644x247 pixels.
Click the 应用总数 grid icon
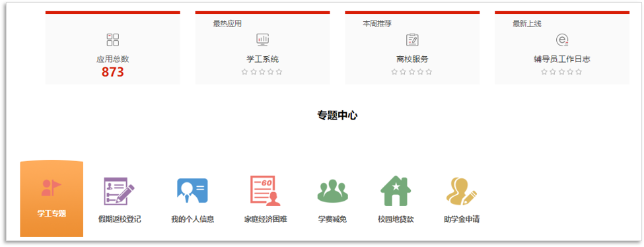coord(112,40)
